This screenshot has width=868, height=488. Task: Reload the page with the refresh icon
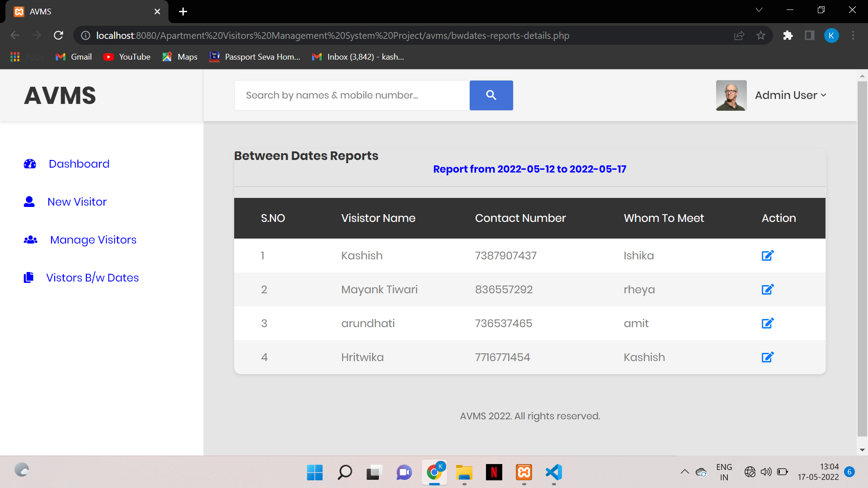58,35
